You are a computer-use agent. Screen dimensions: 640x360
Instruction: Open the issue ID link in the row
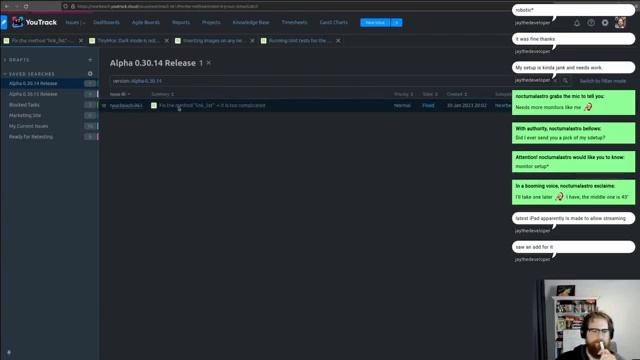[126, 106]
